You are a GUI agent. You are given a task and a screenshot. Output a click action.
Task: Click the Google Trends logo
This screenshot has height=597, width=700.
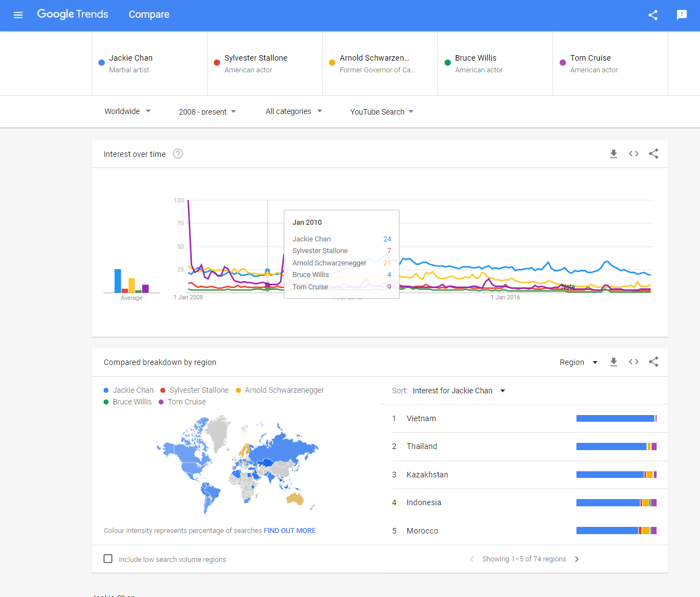coord(72,14)
